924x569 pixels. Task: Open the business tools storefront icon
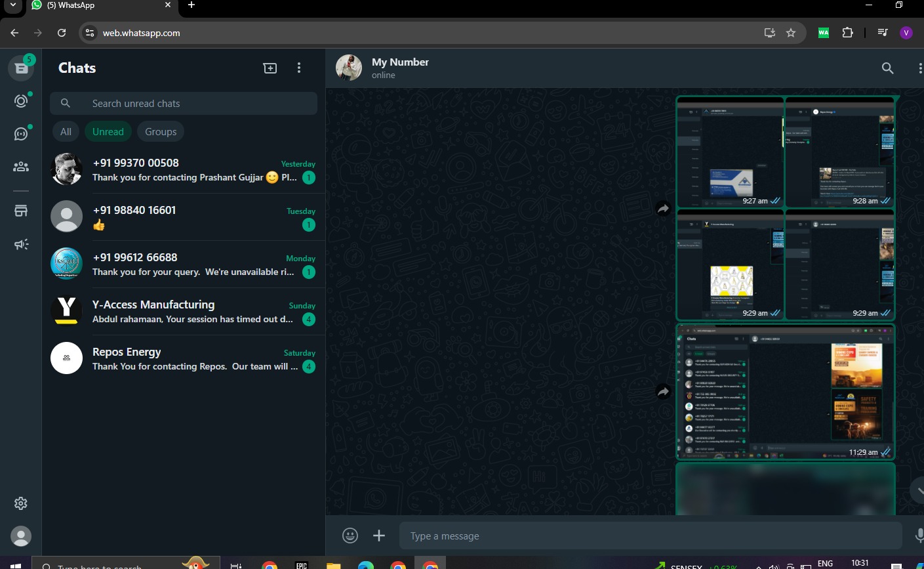click(x=21, y=211)
